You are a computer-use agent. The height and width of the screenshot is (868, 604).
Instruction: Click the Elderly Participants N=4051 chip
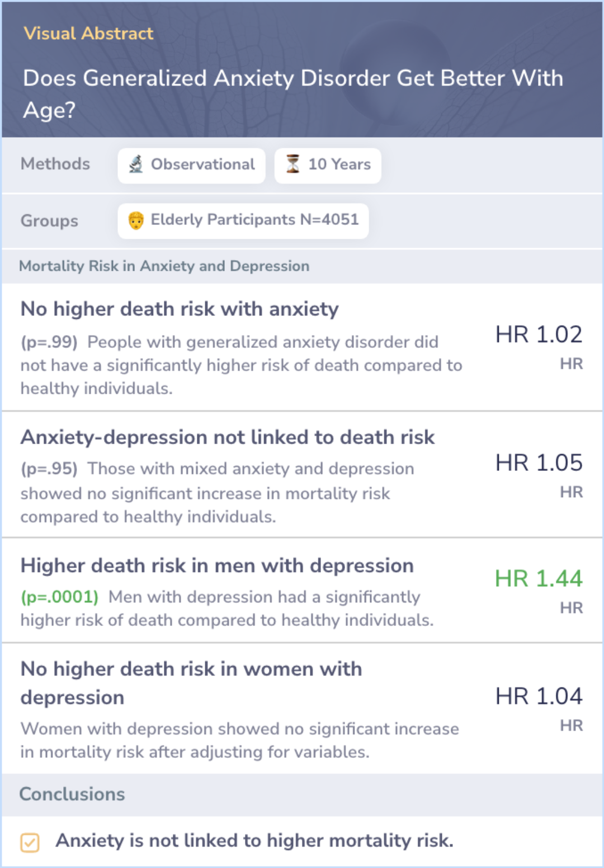[x=243, y=221]
